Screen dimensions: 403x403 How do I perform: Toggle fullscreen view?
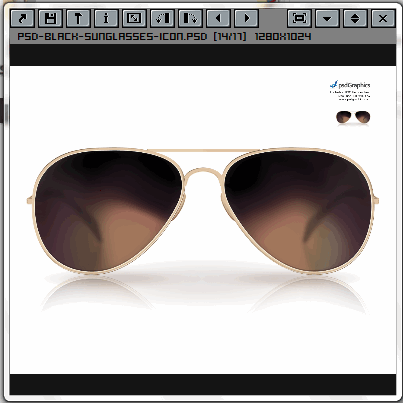299,18
